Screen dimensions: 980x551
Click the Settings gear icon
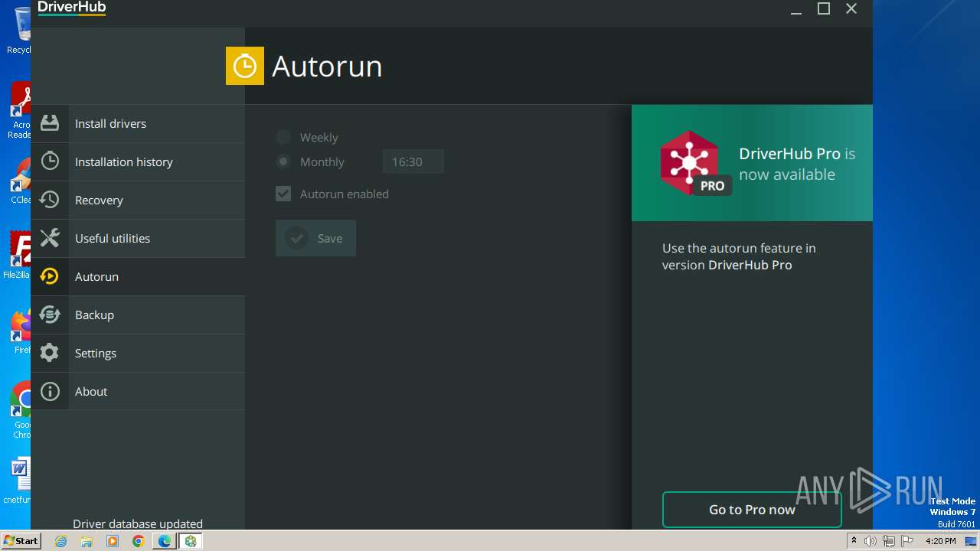[50, 353]
